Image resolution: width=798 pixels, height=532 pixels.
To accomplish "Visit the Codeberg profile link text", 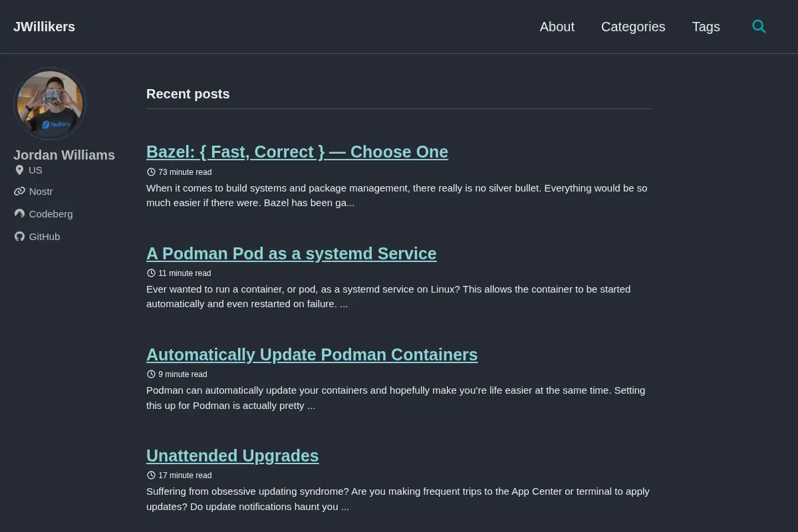I will point(51,214).
